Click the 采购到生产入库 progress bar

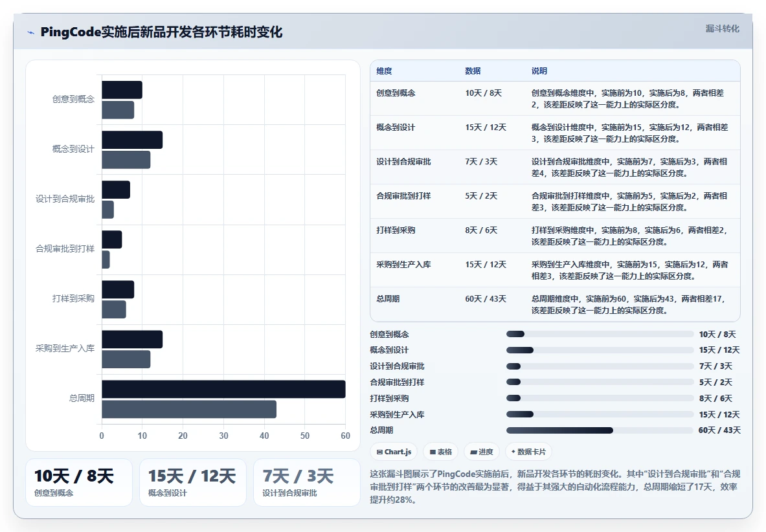pyautogui.click(x=600, y=414)
